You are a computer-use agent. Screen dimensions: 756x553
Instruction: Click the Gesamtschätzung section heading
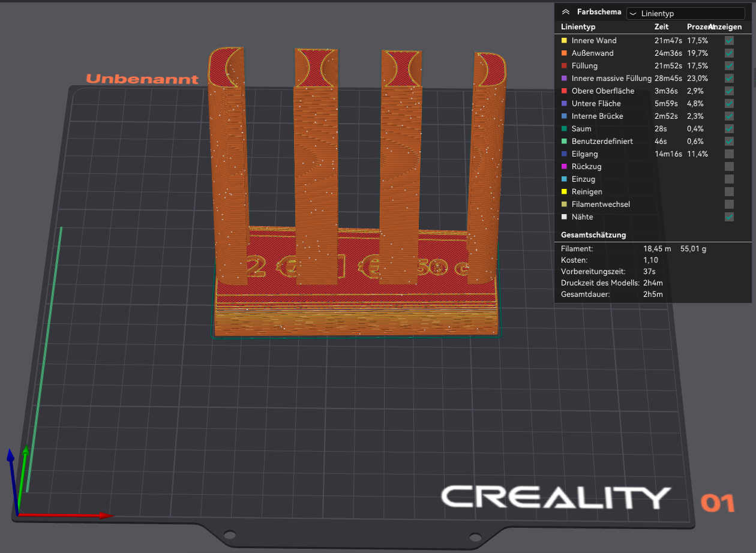tap(593, 235)
